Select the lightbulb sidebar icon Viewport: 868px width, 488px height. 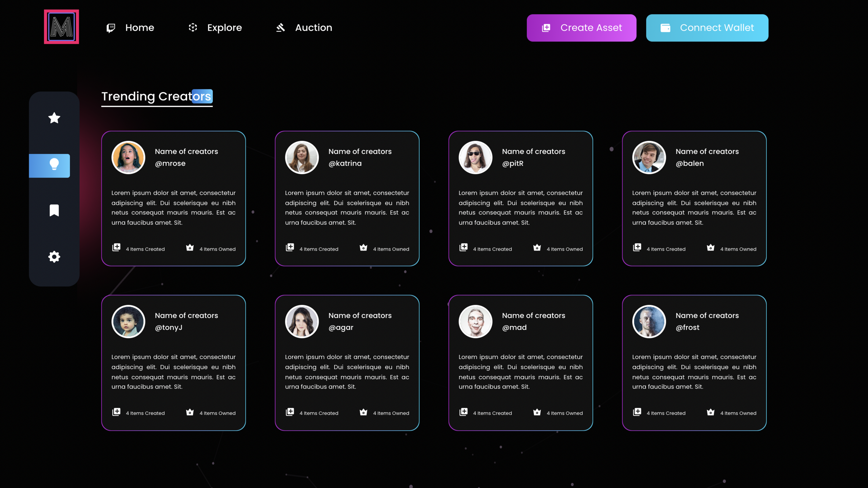54,165
